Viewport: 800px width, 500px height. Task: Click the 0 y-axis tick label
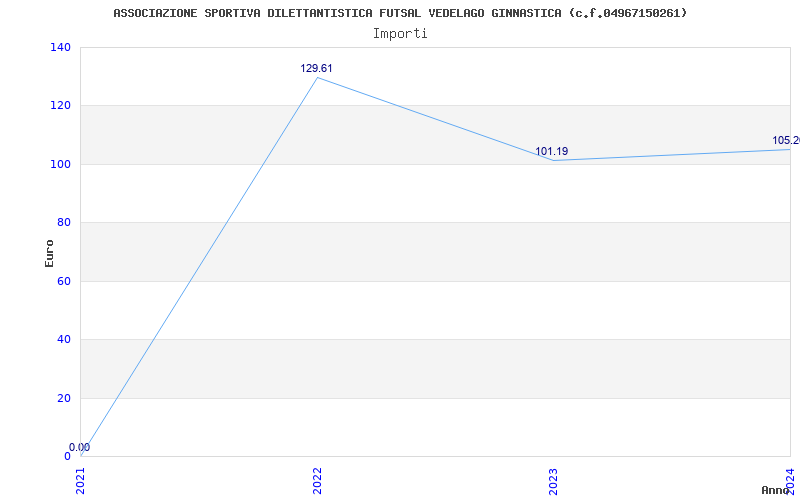point(67,456)
